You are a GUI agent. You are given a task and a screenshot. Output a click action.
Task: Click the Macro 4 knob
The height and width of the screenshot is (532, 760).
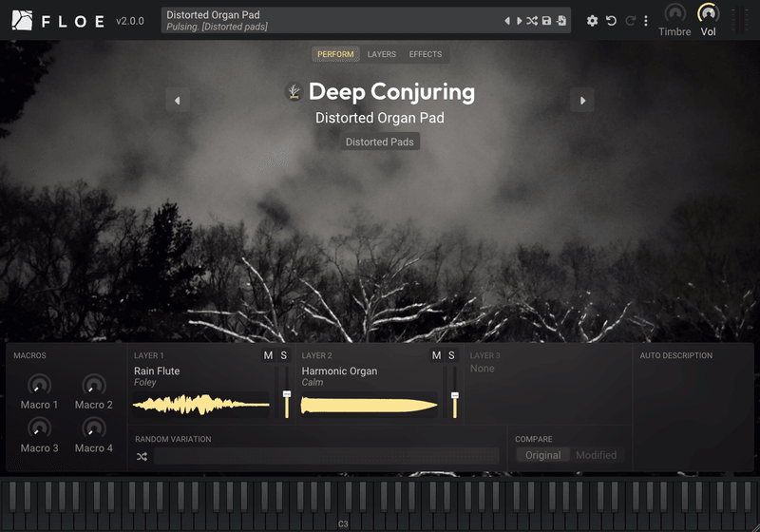[x=93, y=428]
